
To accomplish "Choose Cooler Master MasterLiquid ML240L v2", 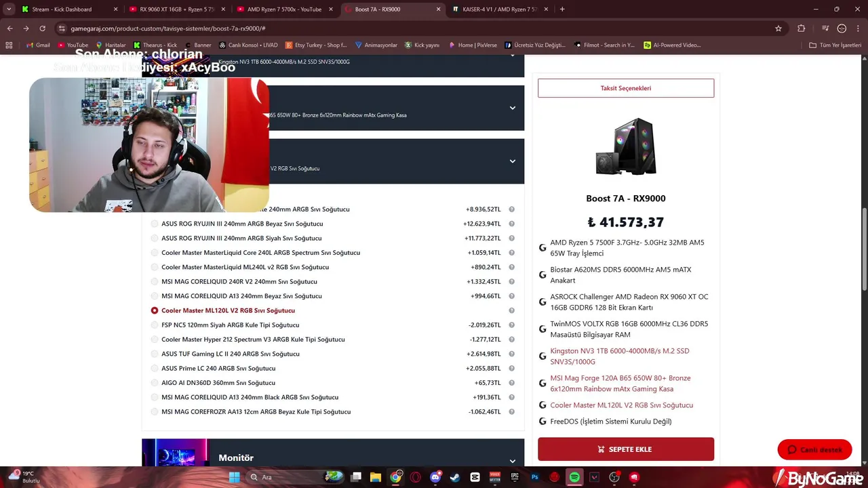I will click(155, 267).
